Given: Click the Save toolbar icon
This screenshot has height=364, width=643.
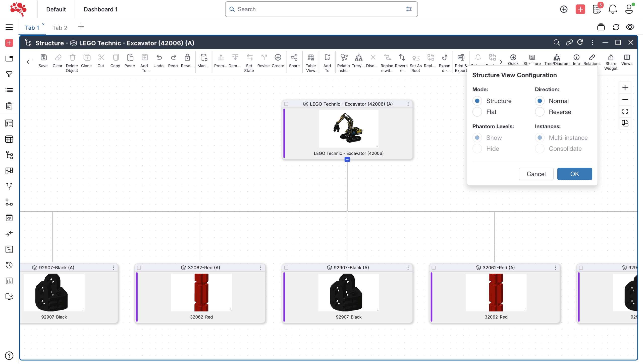Looking at the screenshot, I should tap(43, 58).
